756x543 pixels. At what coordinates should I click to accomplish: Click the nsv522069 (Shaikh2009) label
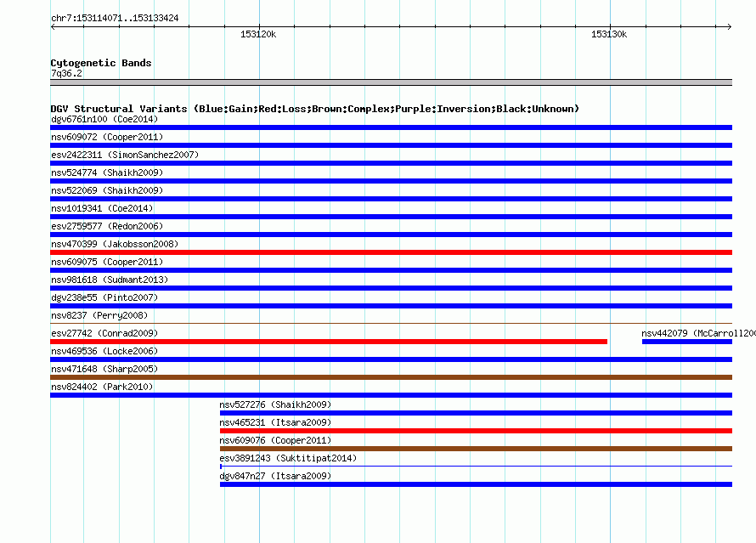click(107, 190)
